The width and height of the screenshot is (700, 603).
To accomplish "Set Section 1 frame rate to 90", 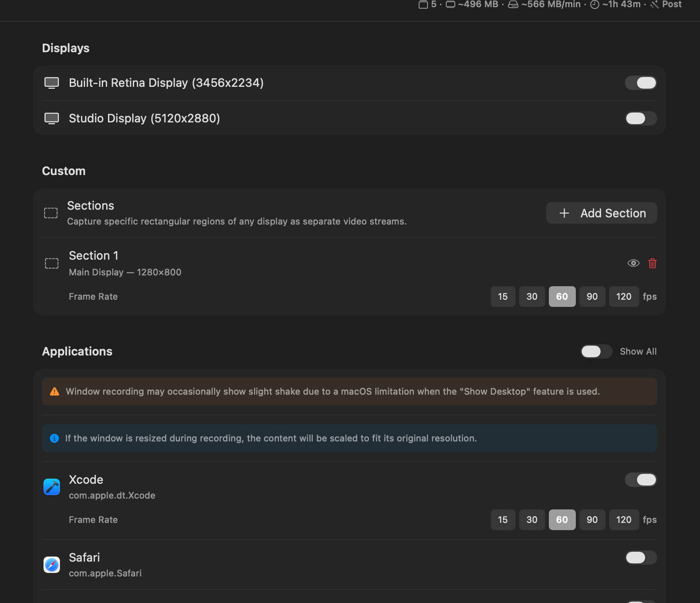I will click(592, 297).
